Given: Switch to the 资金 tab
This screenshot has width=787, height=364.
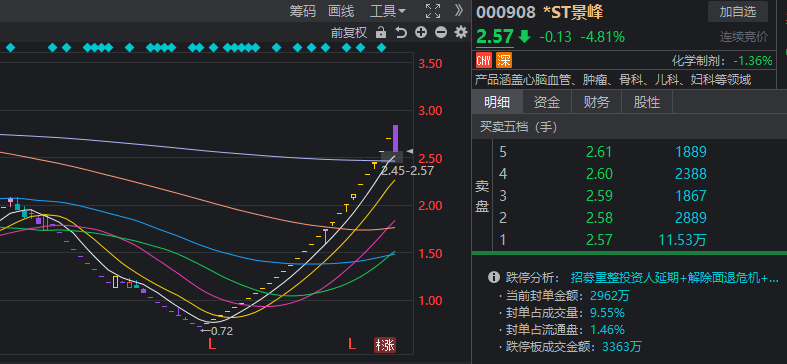Looking at the screenshot, I should coord(547,102).
